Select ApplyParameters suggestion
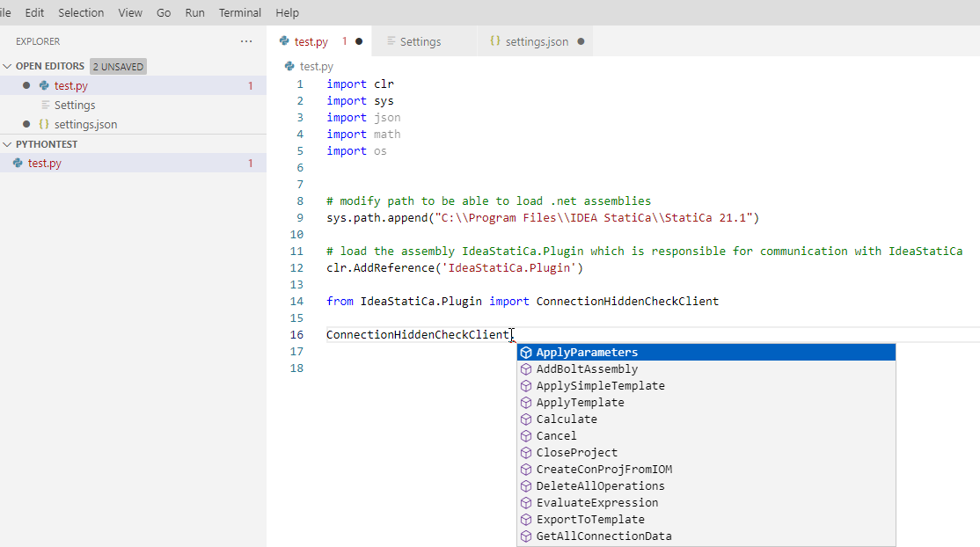The height and width of the screenshot is (547, 980). [706, 353]
